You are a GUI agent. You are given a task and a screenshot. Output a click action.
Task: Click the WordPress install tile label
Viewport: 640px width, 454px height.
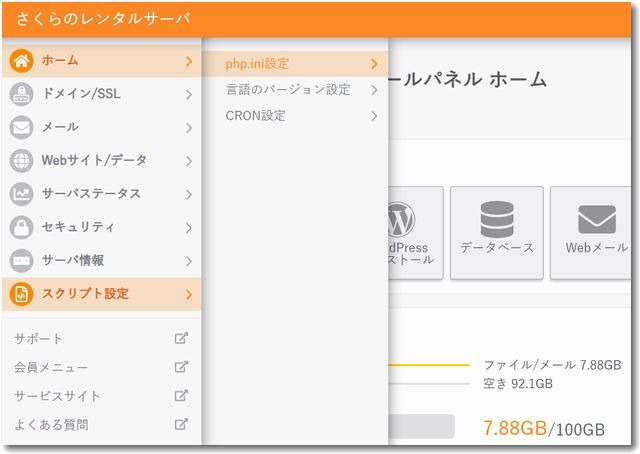(410, 254)
